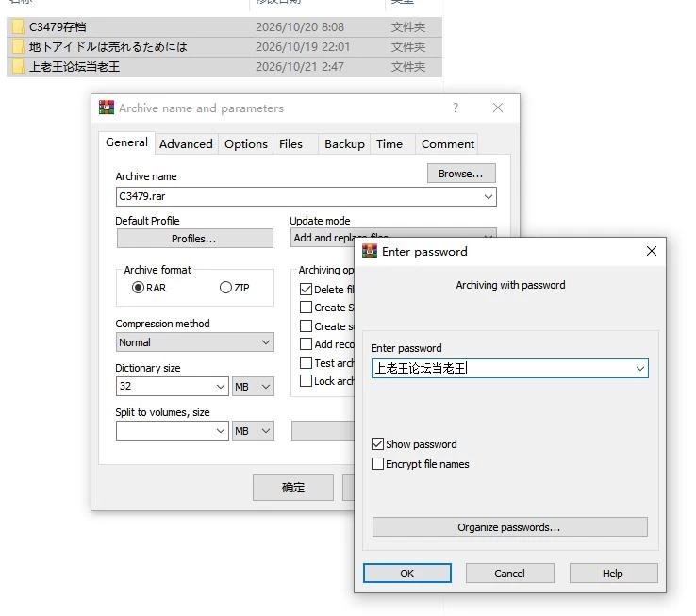
Task: Close the Archive name and parameters dialog
Action: [x=498, y=108]
